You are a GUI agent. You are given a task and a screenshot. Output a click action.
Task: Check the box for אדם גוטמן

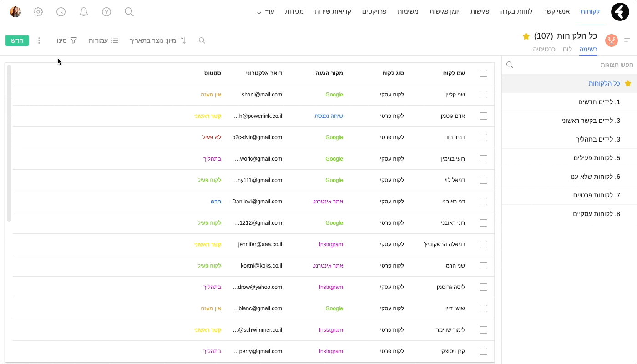point(484,116)
